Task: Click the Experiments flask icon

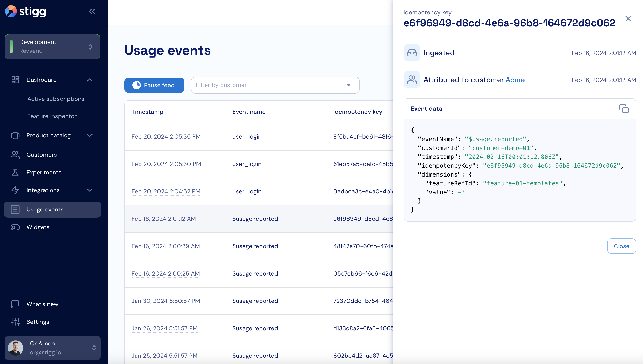Action: (15, 173)
